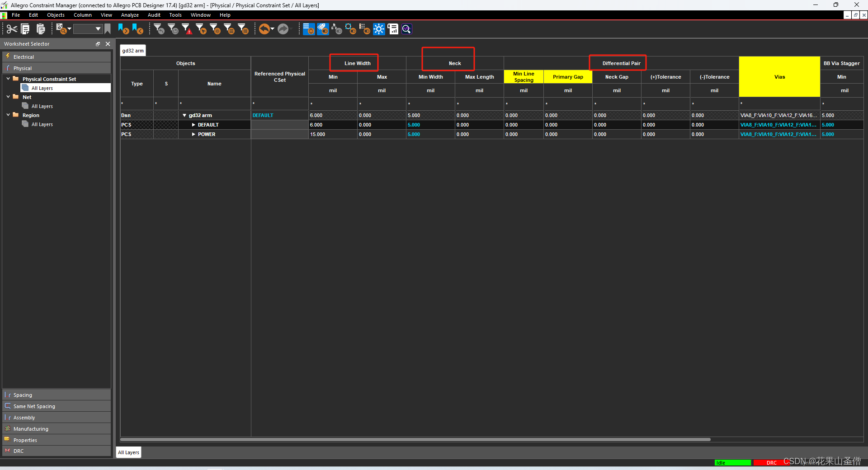Select the All Layers bottom tab
The height and width of the screenshot is (470, 868).
[x=129, y=452]
